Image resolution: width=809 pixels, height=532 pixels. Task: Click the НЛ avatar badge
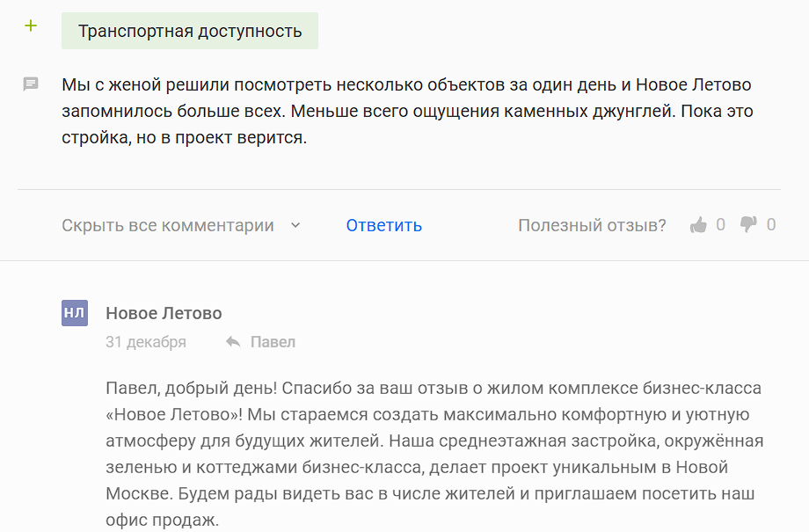[75, 313]
